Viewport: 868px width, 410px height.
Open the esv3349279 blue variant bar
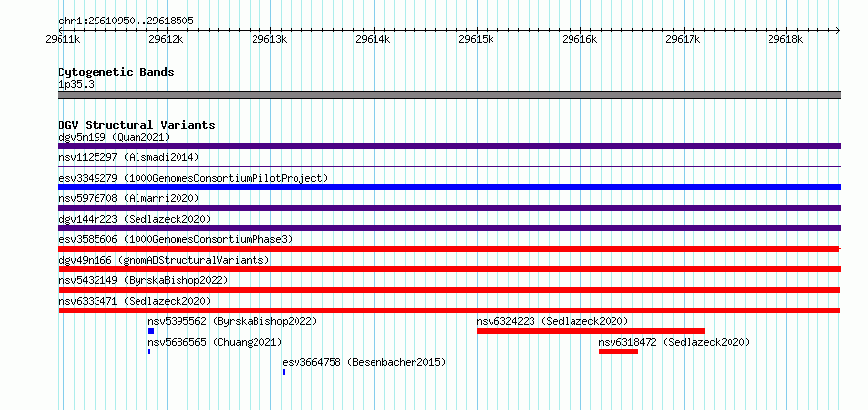449,187
